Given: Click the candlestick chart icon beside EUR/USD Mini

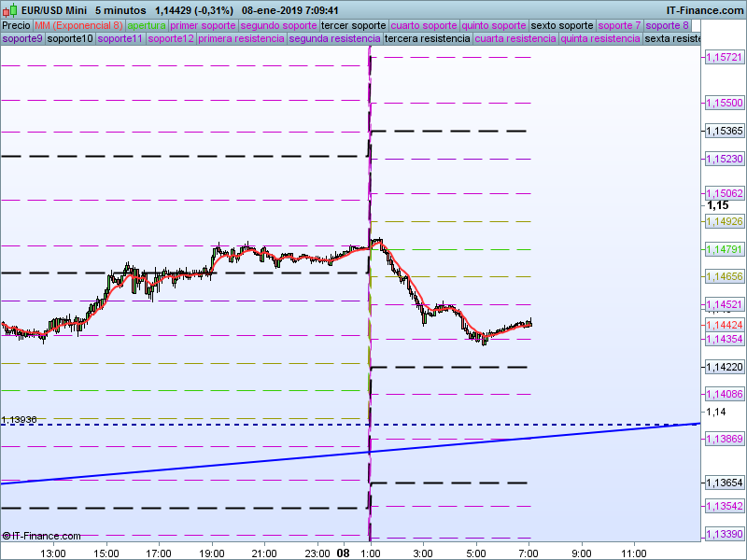Looking at the screenshot, I should click(x=10, y=10).
